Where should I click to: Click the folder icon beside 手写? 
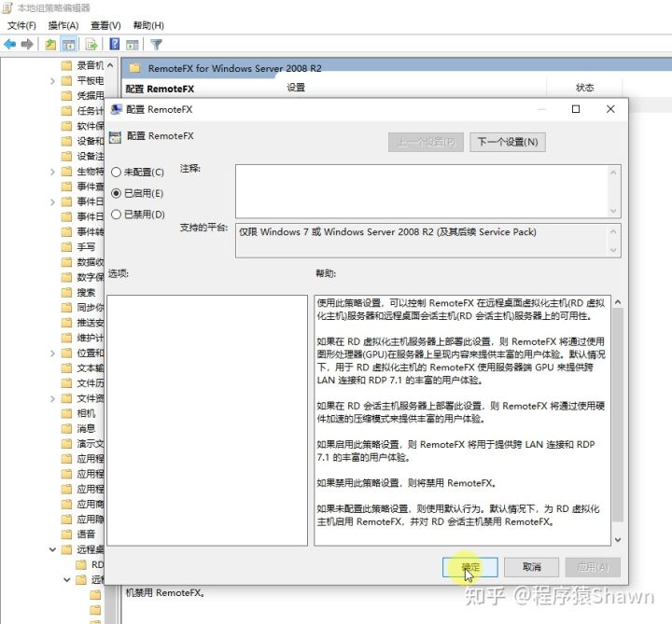pyautogui.click(x=66, y=247)
